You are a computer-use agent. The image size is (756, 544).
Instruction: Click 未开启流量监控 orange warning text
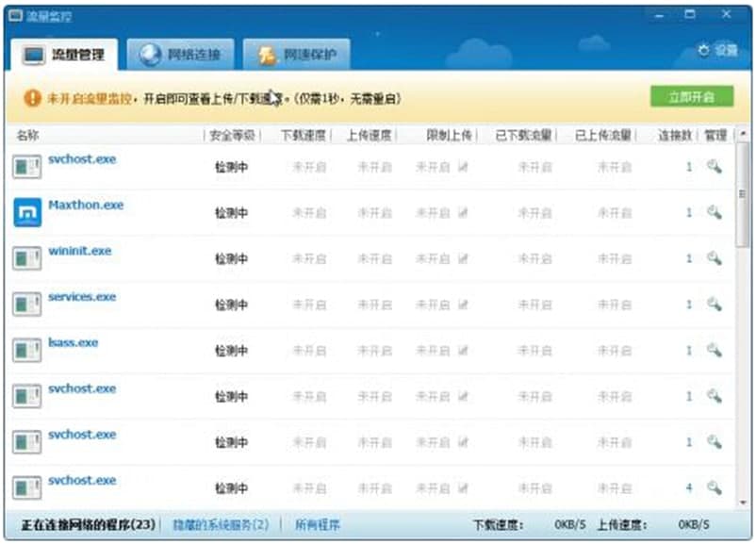click(90, 99)
